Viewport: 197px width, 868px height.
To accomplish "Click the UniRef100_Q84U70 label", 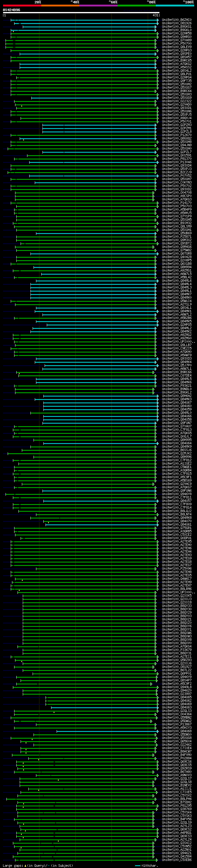I will coord(177,521).
